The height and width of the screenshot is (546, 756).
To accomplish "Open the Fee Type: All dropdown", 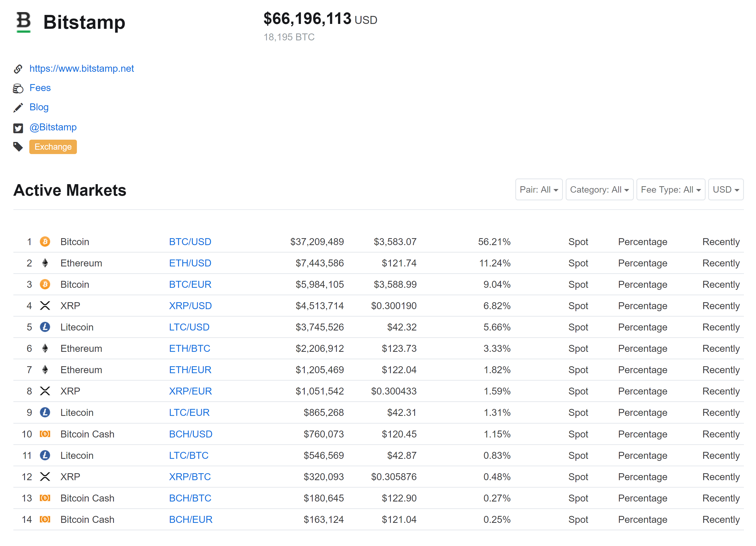I will [x=670, y=189].
